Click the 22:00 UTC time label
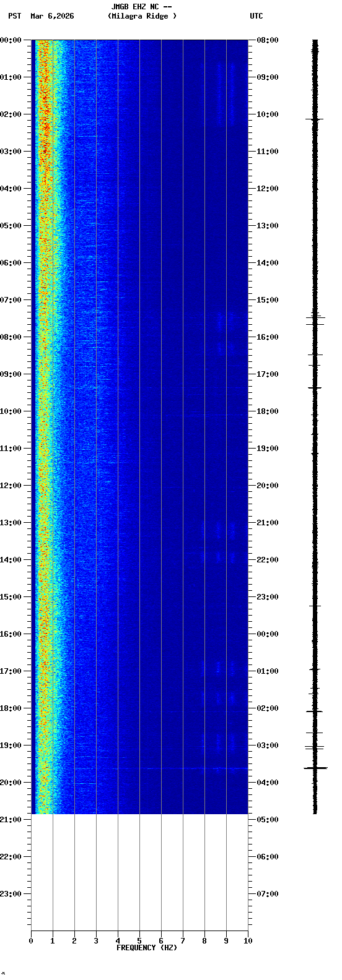 click(x=268, y=560)
